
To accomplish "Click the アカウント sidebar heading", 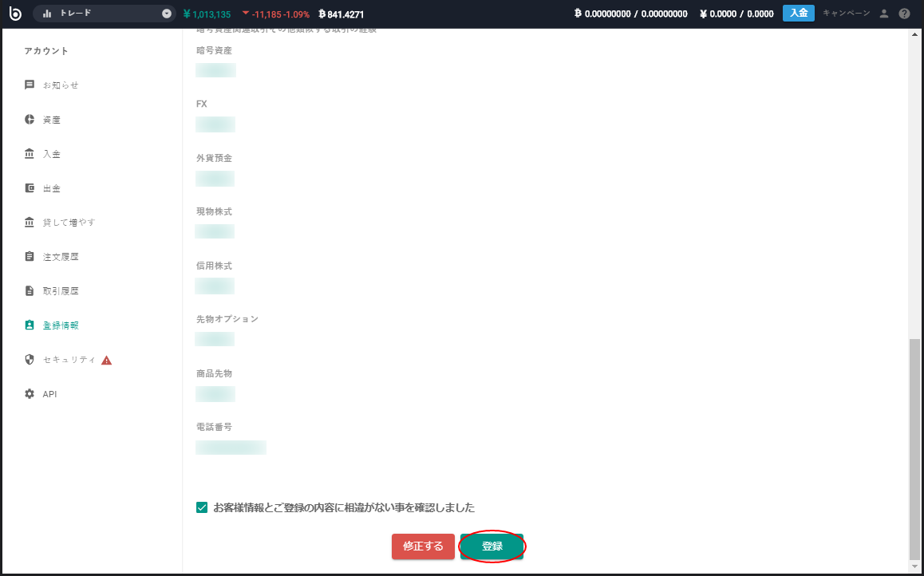I will [x=46, y=50].
